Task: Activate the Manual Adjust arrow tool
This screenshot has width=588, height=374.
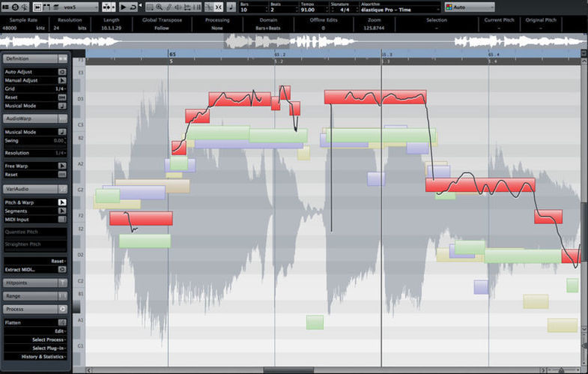Action: pos(62,80)
